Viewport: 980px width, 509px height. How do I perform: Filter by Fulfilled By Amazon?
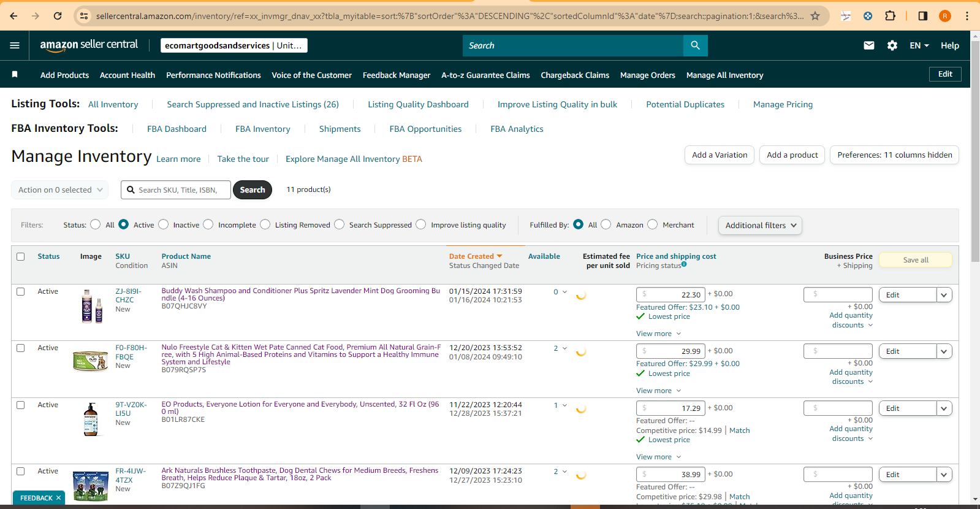pos(606,224)
